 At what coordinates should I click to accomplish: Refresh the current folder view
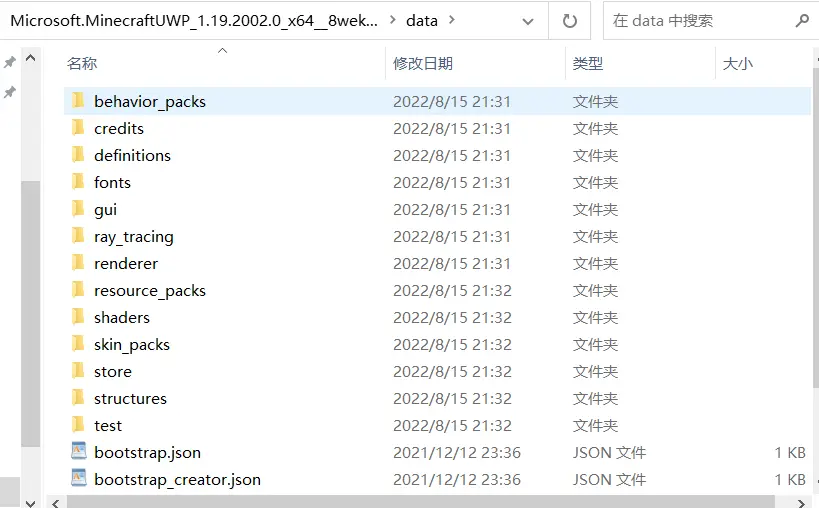(569, 21)
